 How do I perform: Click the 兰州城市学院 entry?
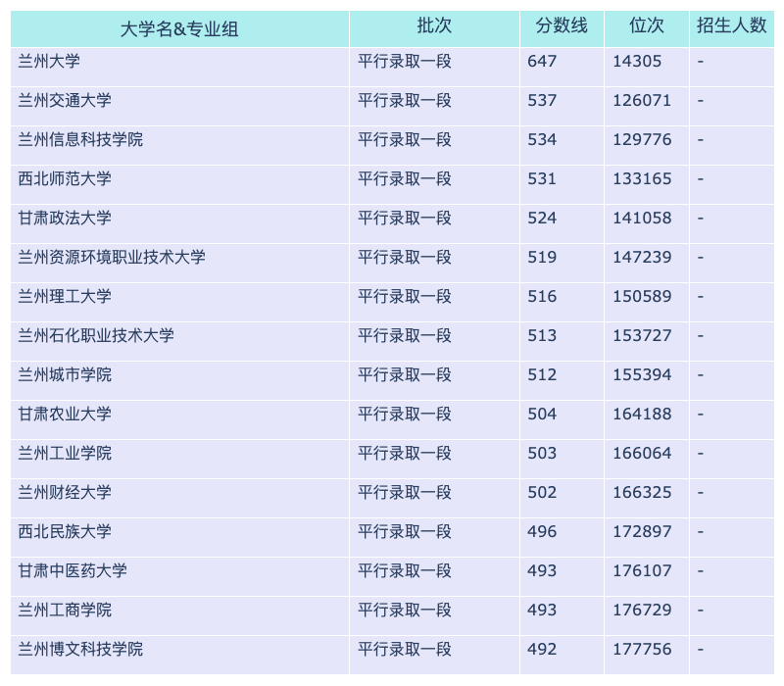pyautogui.click(x=65, y=375)
